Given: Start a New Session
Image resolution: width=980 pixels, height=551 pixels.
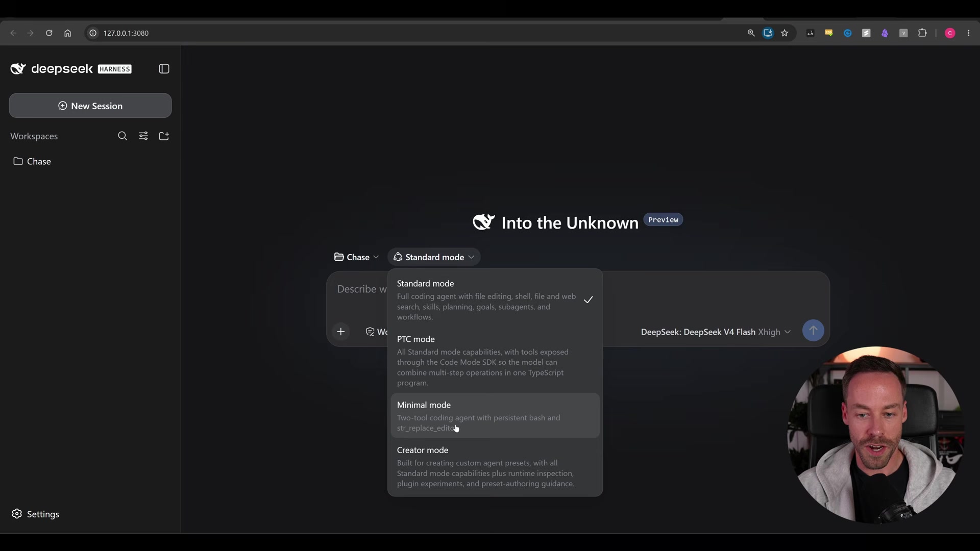Looking at the screenshot, I should tap(90, 106).
